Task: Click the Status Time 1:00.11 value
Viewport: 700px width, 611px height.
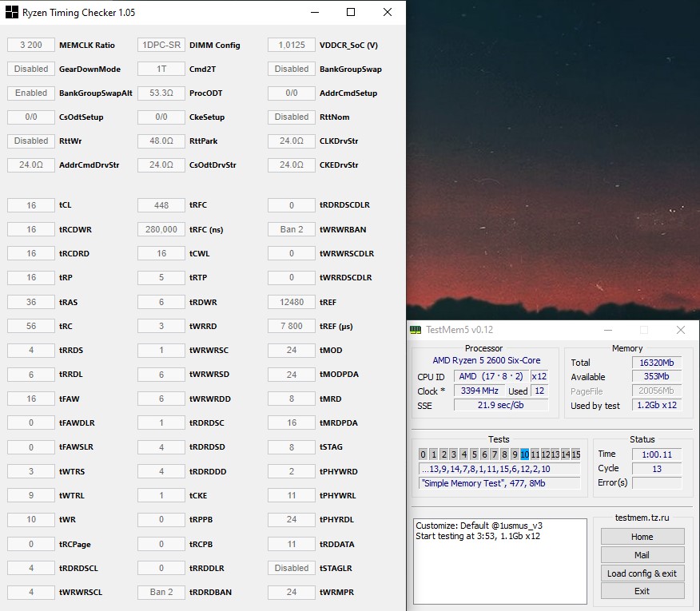Action: 657,454
